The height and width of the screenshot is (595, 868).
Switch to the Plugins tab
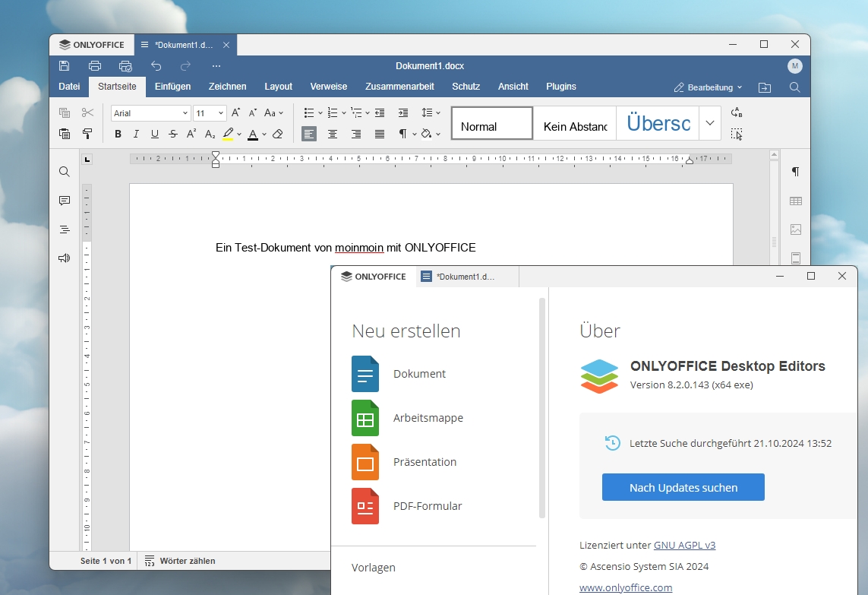tap(561, 87)
